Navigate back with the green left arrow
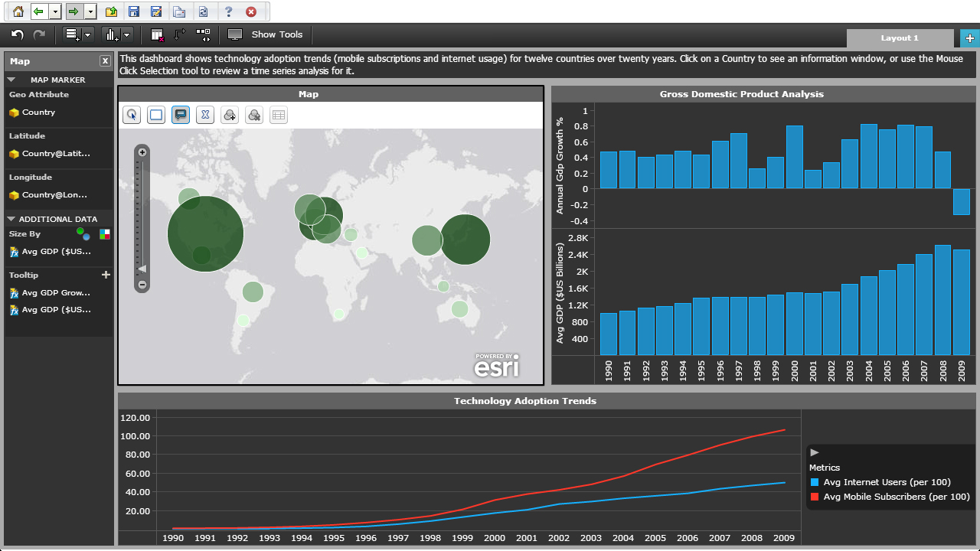 coord(39,11)
